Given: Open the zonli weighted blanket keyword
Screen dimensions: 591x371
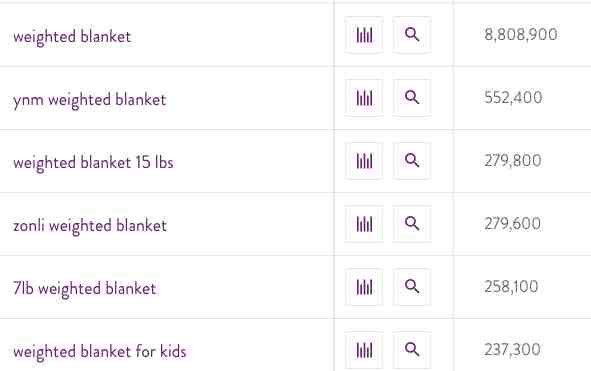Looking at the screenshot, I should 90,226.
